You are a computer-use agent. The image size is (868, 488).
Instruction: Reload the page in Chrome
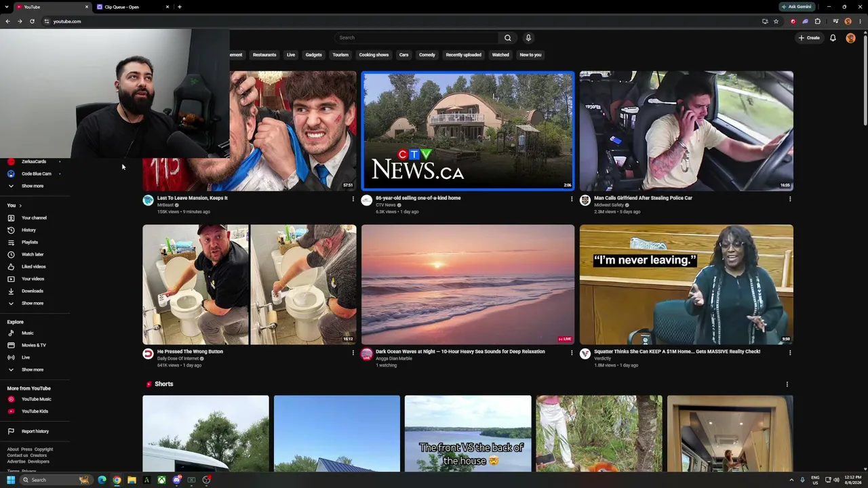32,21
